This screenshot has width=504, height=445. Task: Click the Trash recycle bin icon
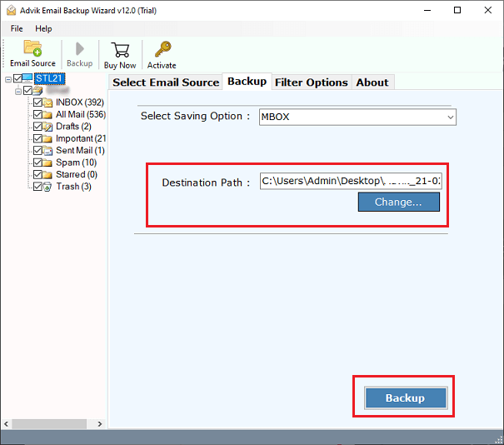pos(47,187)
